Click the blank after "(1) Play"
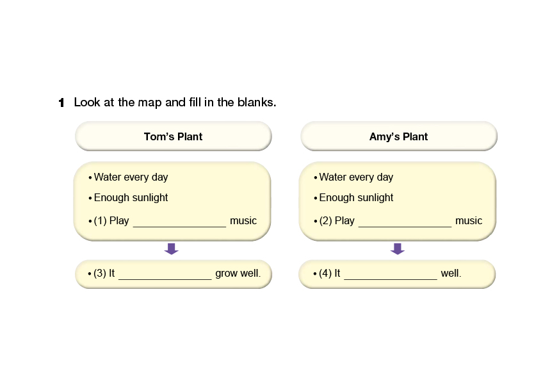 tap(179, 222)
